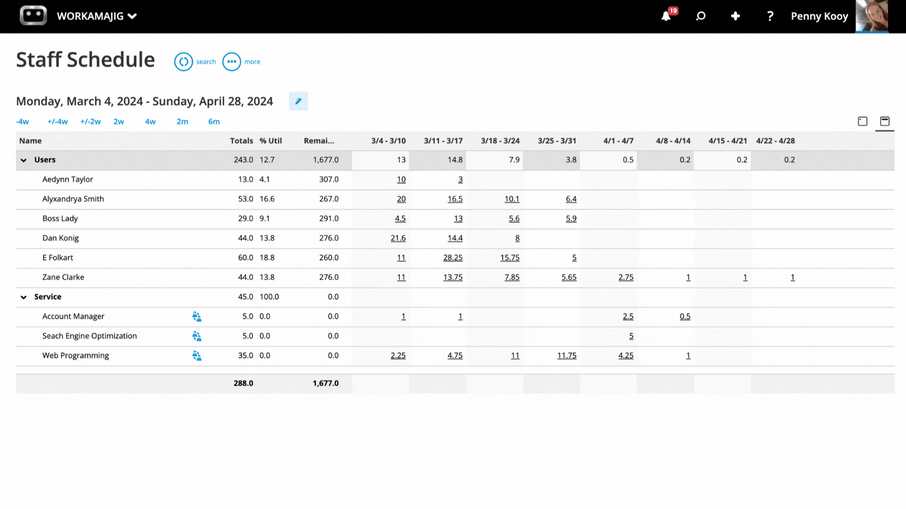Sort by % Util column header
The image size is (906, 509).
271,140
